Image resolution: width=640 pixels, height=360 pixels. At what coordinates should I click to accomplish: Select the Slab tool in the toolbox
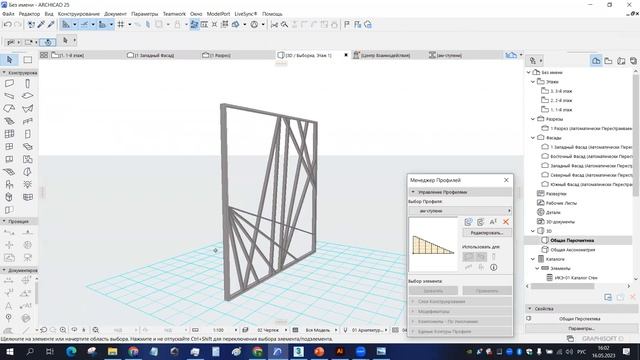[27, 96]
